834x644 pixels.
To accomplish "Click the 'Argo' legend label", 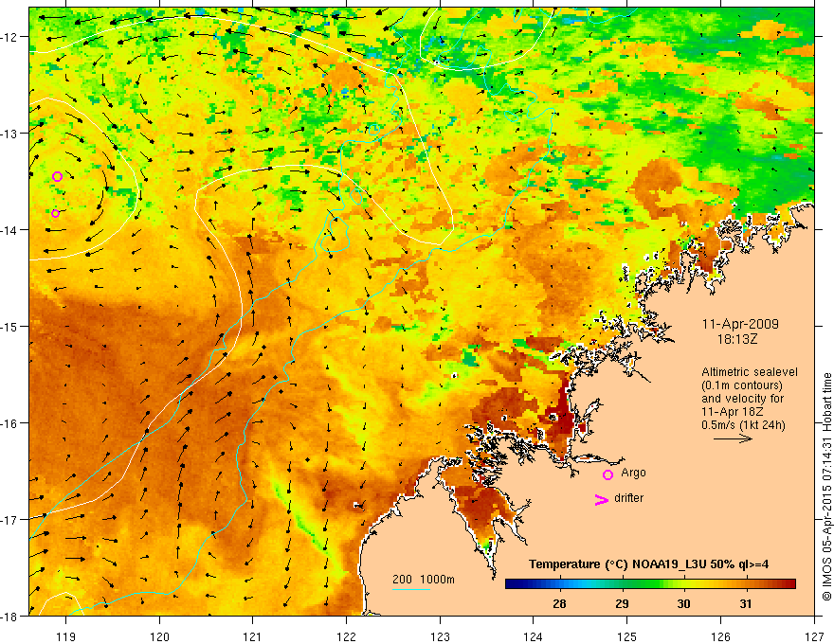I will tap(633, 473).
